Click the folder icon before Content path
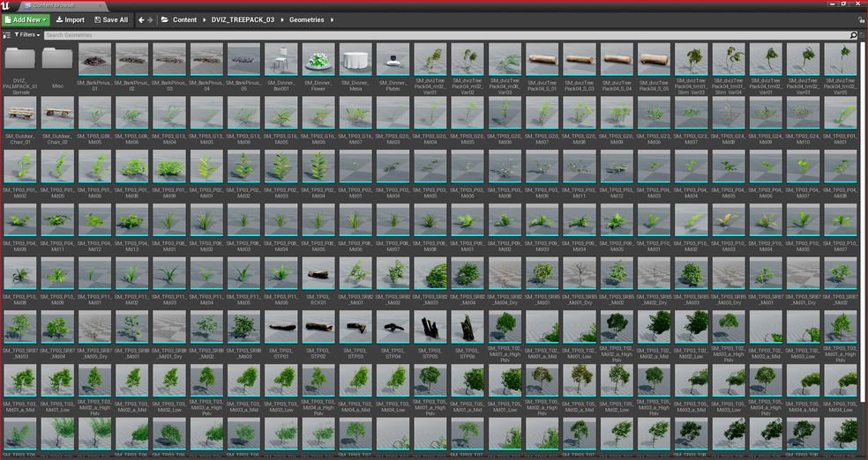Screen dimensions: 868x460 (x=165, y=20)
